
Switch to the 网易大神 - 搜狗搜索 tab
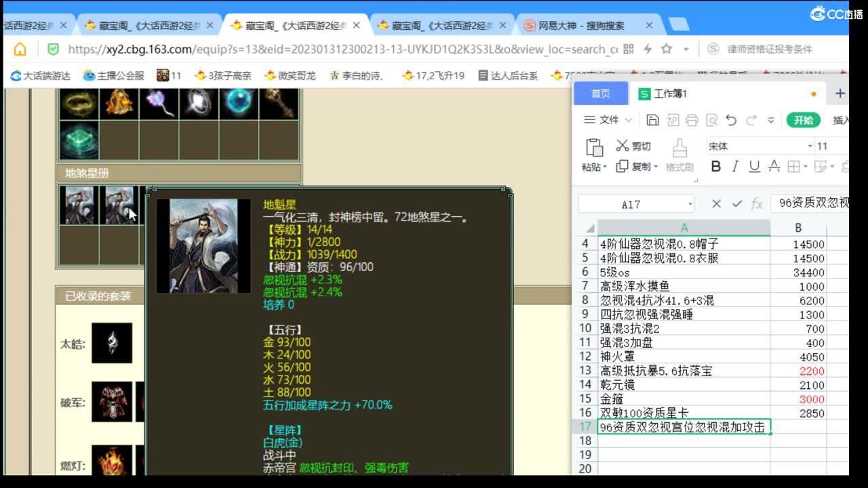[x=581, y=26]
